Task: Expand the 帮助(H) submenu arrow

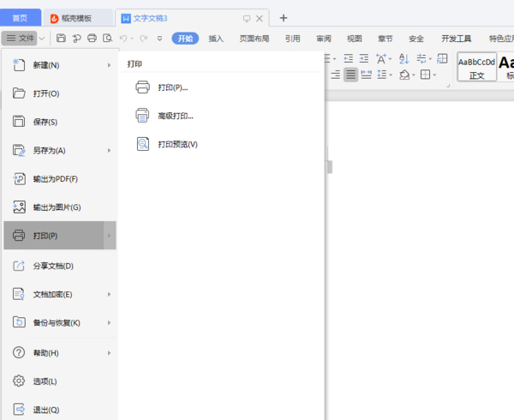Action: (109, 353)
